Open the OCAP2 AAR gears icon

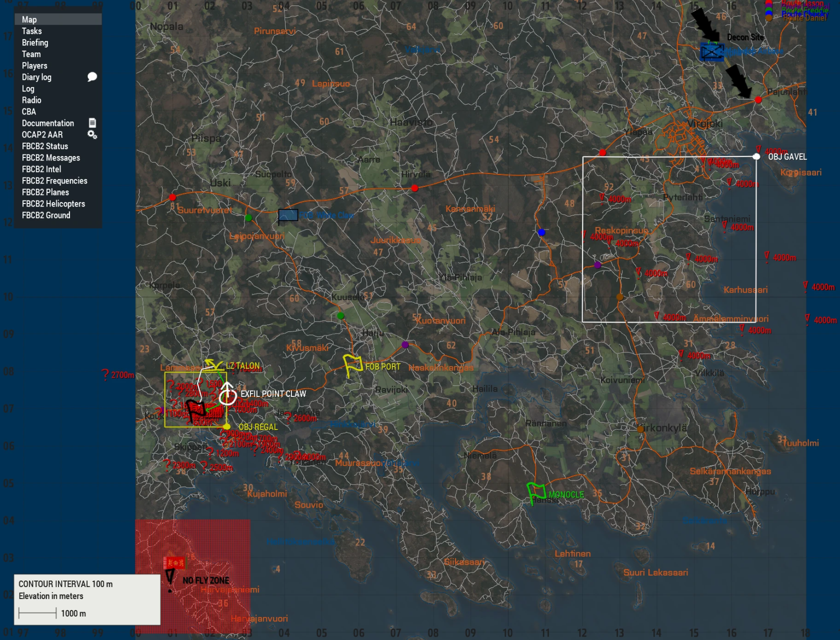[93, 134]
